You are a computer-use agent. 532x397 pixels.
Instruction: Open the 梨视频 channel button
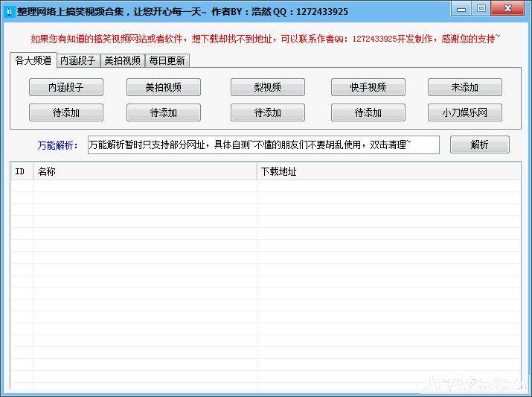coord(267,87)
